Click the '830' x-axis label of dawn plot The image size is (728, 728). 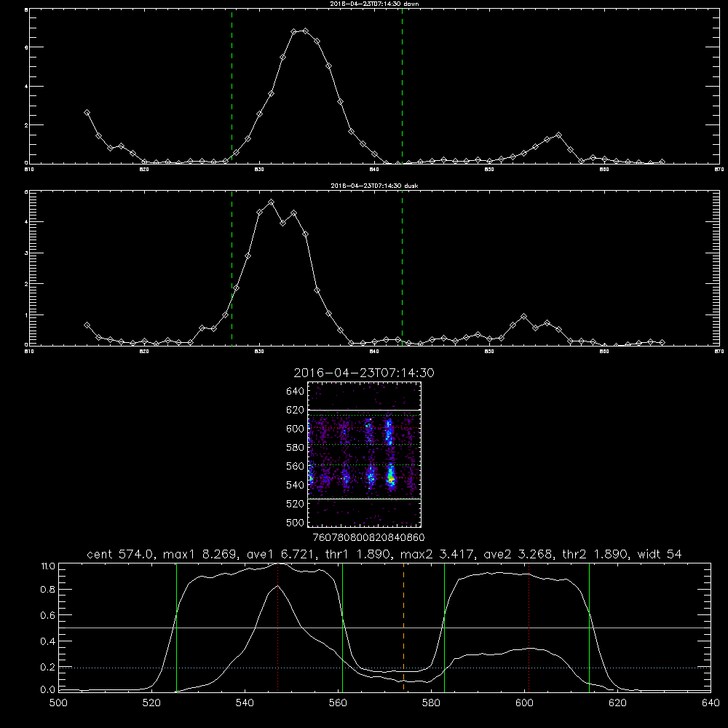pos(259,170)
